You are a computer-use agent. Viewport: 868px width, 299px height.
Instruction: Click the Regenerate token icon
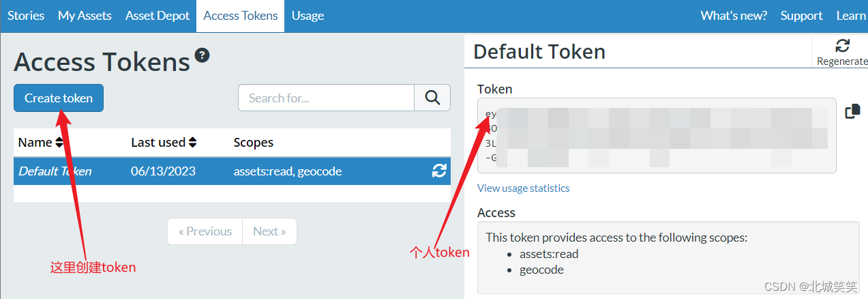[x=843, y=46]
